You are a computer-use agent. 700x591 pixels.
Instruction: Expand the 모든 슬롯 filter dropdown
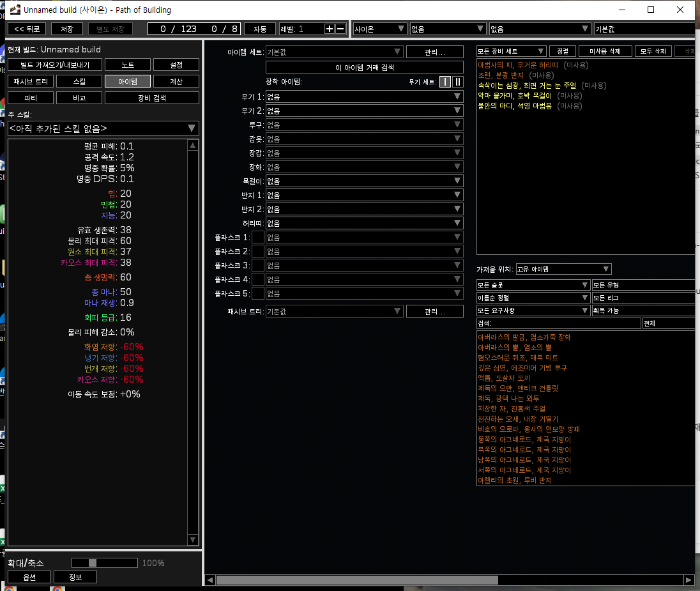click(x=533, y=285)
